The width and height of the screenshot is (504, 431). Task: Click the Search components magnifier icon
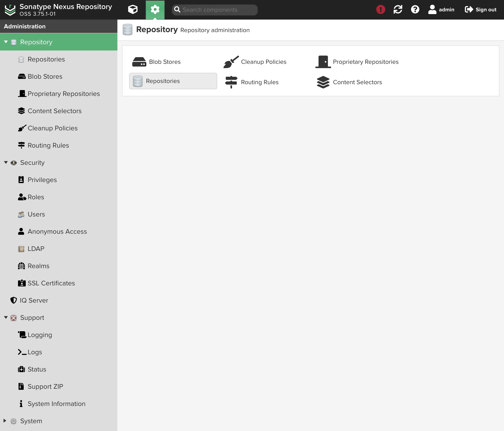pos(177,9)
